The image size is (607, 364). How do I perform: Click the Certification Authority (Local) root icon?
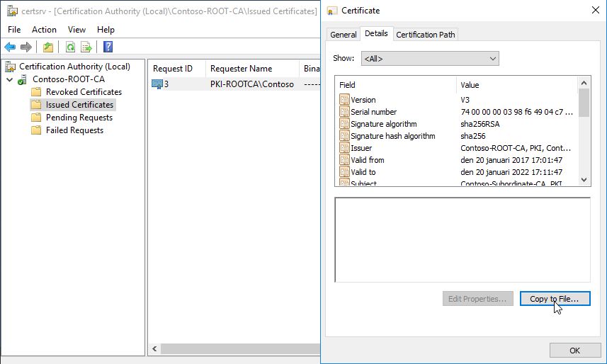[x=11, y=67]
